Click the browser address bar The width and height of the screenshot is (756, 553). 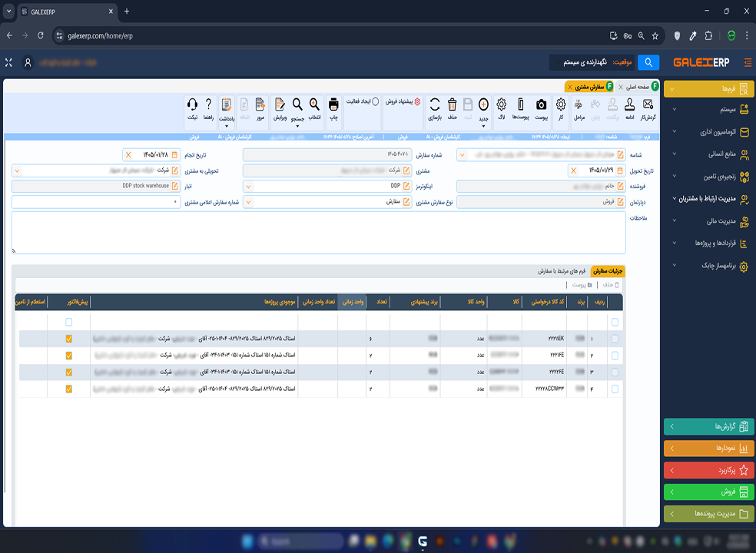click(333, 35)
